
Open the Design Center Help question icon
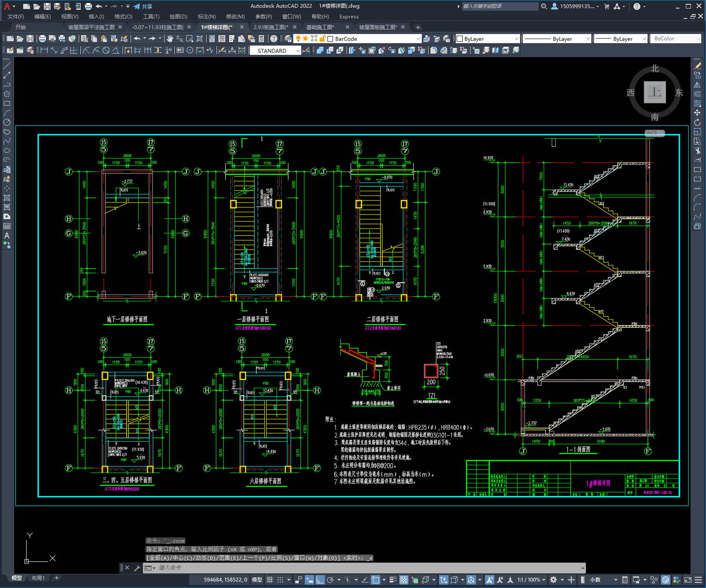[274, 39]
